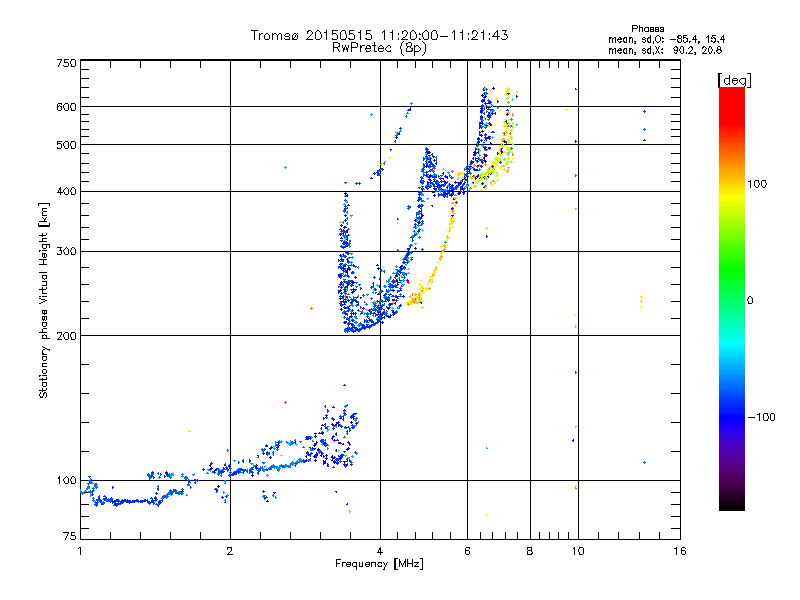800x600 pixels.
Task: Click the black bottom of the colorbar
Action: pos(732,503)
